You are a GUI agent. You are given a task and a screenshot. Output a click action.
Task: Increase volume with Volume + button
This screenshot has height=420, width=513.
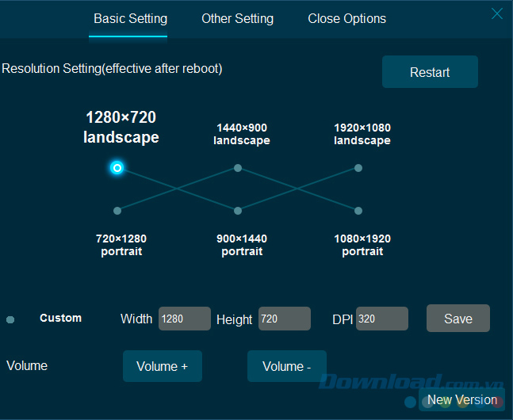[x=162, y=366]
